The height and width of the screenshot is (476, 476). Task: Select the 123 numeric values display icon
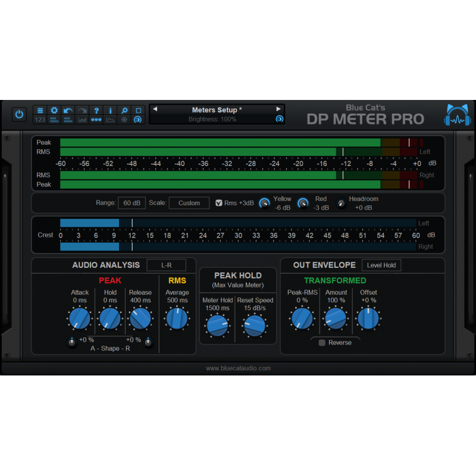tap(39, 119)
